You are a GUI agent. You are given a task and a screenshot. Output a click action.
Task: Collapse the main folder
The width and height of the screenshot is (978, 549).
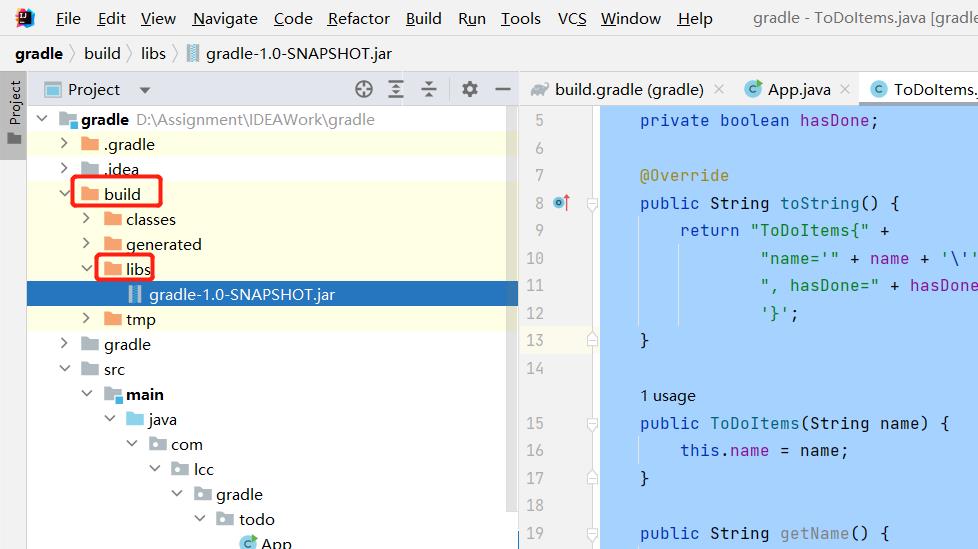coord(87,394)
